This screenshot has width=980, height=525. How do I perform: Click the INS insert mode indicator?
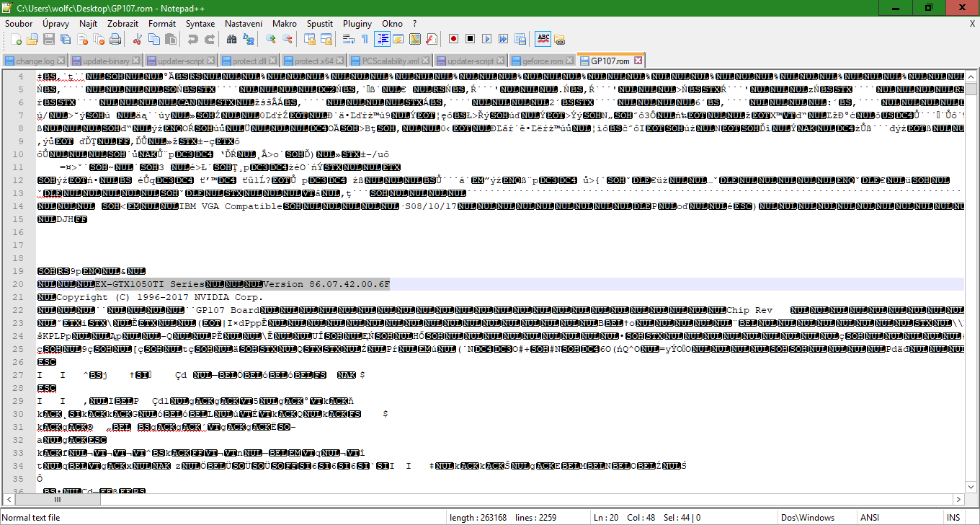tap(953, 517)
